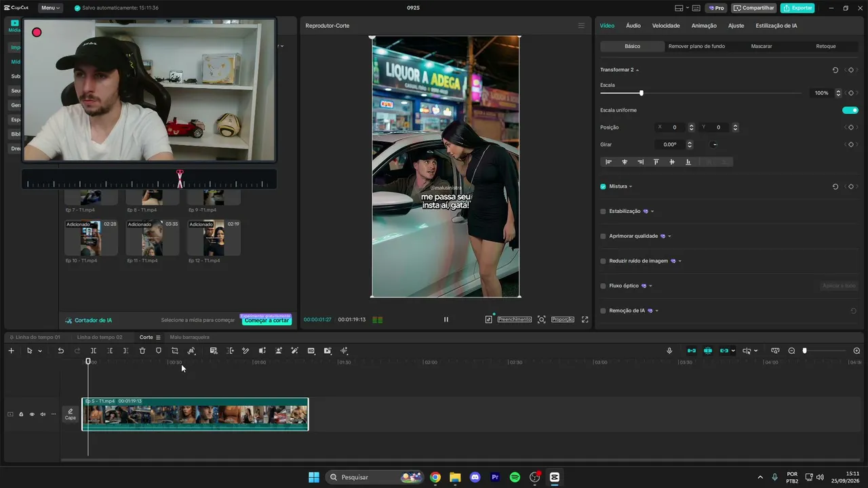The width and height of the screenshot is (868, 488).
Task: Switch to the Áudio tab
Action: [633, 26]
